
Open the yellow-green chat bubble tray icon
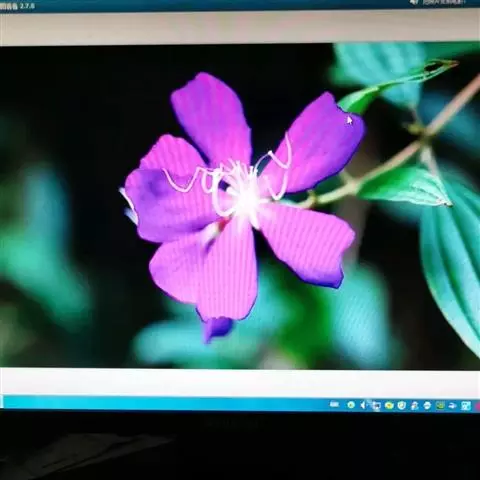(x=389, y=405)
